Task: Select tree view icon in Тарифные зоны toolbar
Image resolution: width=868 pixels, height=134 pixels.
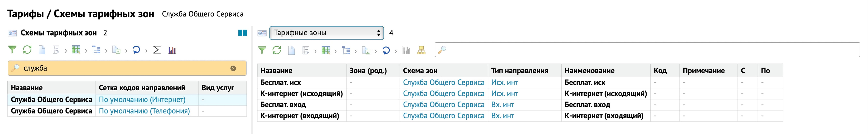Action: pos(346,50)
